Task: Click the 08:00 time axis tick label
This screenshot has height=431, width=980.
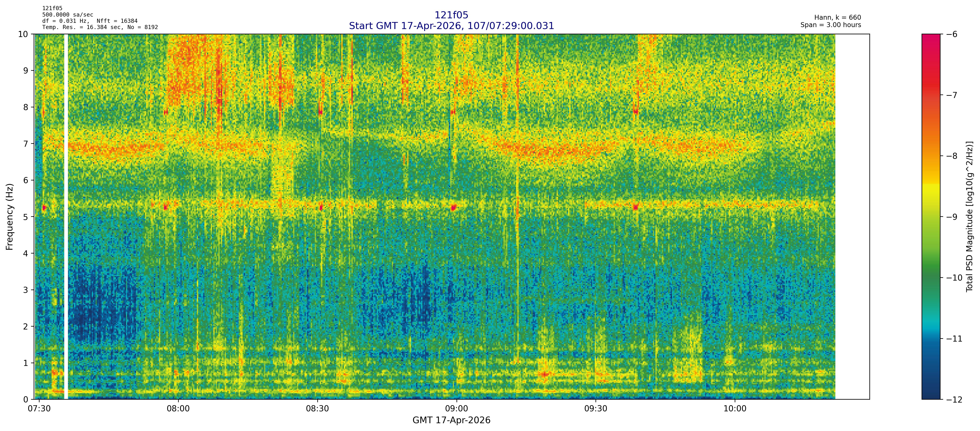Action: pyautogui.click(x=178, y=409)
